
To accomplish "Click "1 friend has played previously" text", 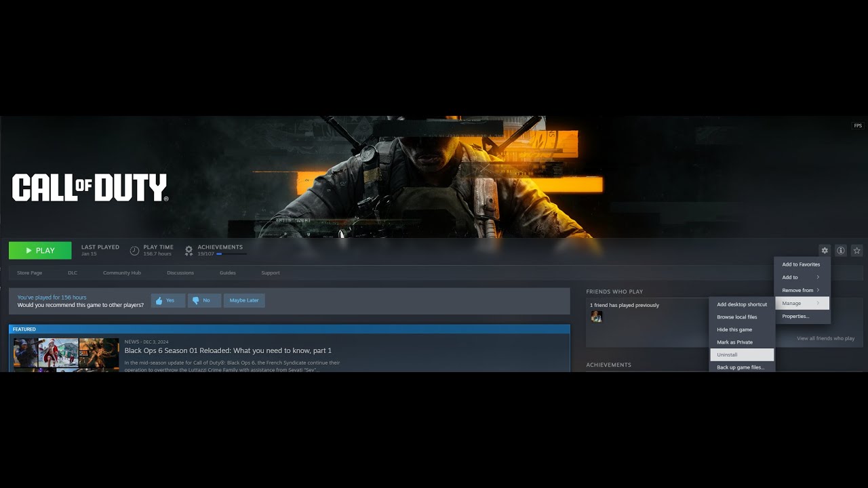I will [625, 305].
